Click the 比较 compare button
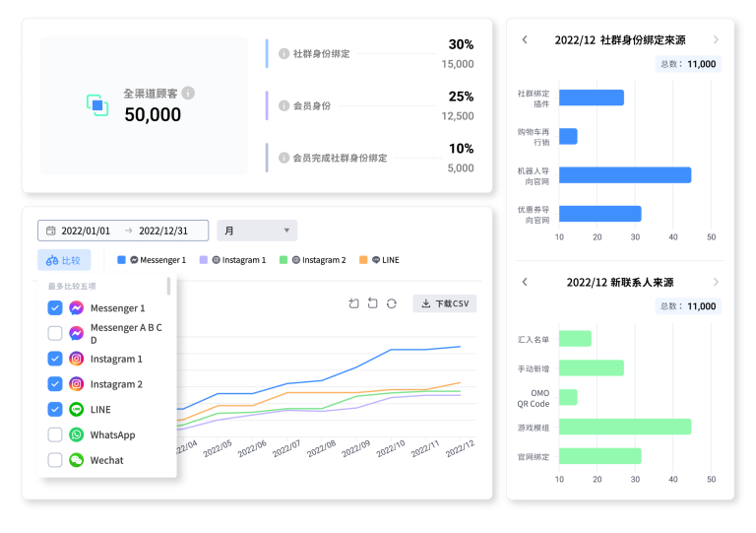The width and height of the screenshot is (756, 533). (x=64, y=260)
